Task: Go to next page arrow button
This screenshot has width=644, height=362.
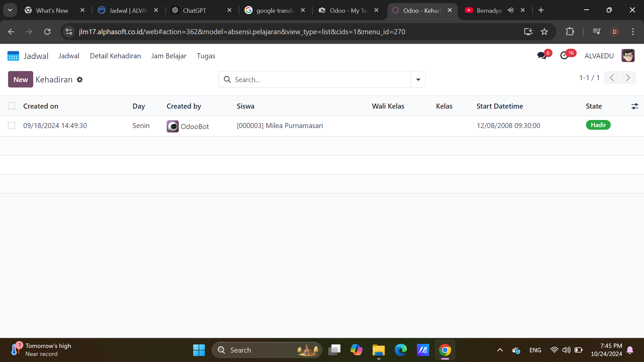Action: click(x=628, y=78)
